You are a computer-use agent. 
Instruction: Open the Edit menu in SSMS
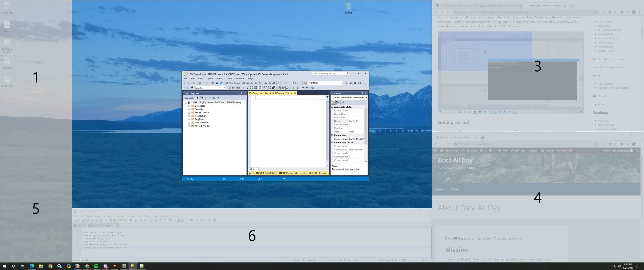[x=192, y=79]
